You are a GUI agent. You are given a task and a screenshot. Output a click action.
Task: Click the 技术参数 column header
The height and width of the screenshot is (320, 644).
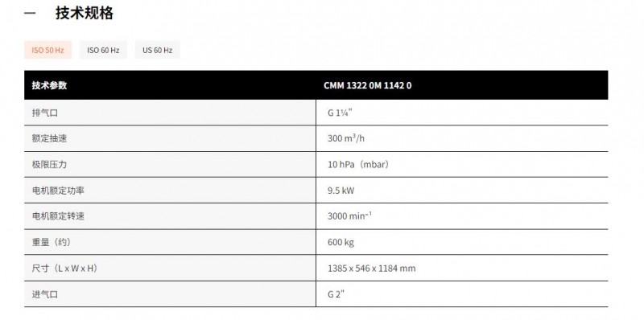[x=49, y=85]
